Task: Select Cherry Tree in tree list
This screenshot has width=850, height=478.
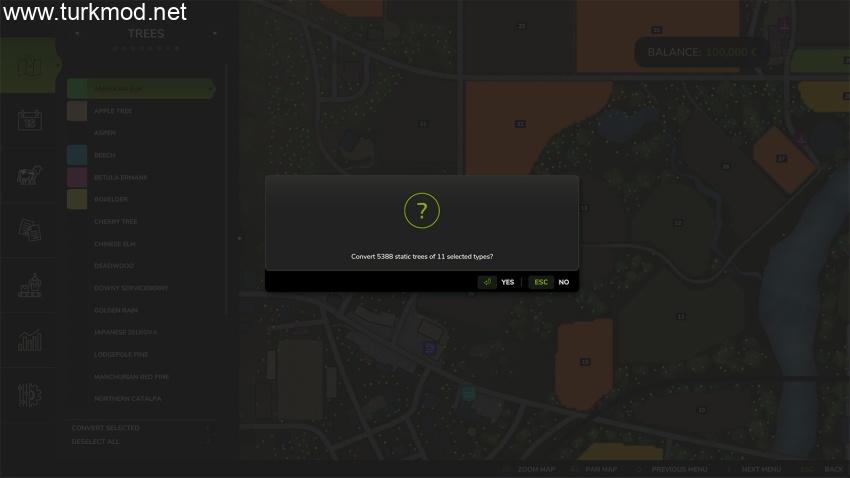Action: [x=115, y=222]
